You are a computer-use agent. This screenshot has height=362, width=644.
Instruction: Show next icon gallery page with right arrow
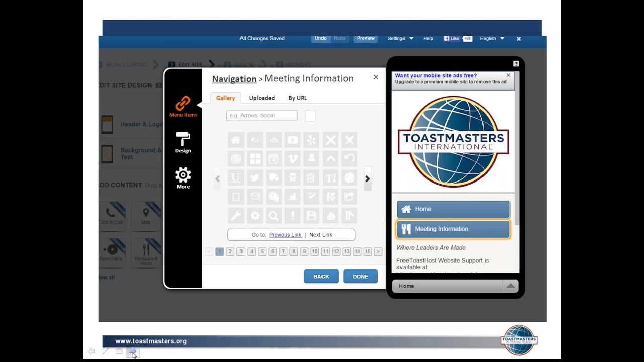click(x=367, y=178)
